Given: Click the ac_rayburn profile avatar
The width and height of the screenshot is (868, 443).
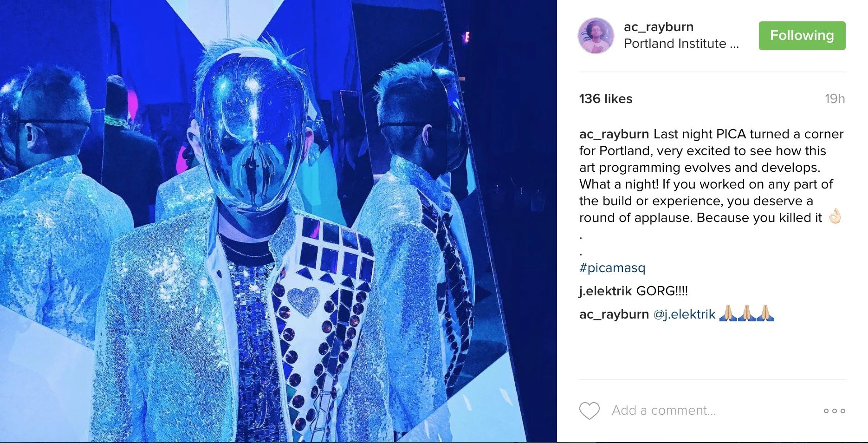Looking at the screenshot, I should coord(596,36).
